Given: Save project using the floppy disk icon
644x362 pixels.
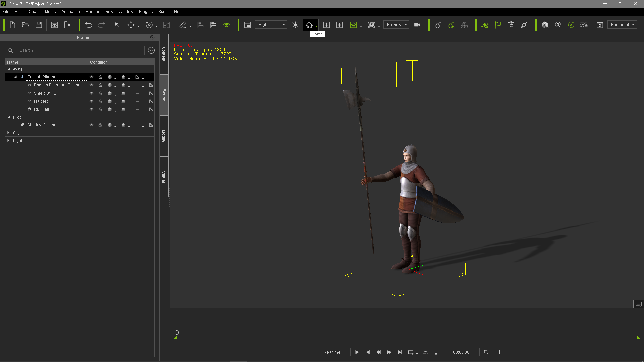Looking at the screenshot, I should (39, 25).
